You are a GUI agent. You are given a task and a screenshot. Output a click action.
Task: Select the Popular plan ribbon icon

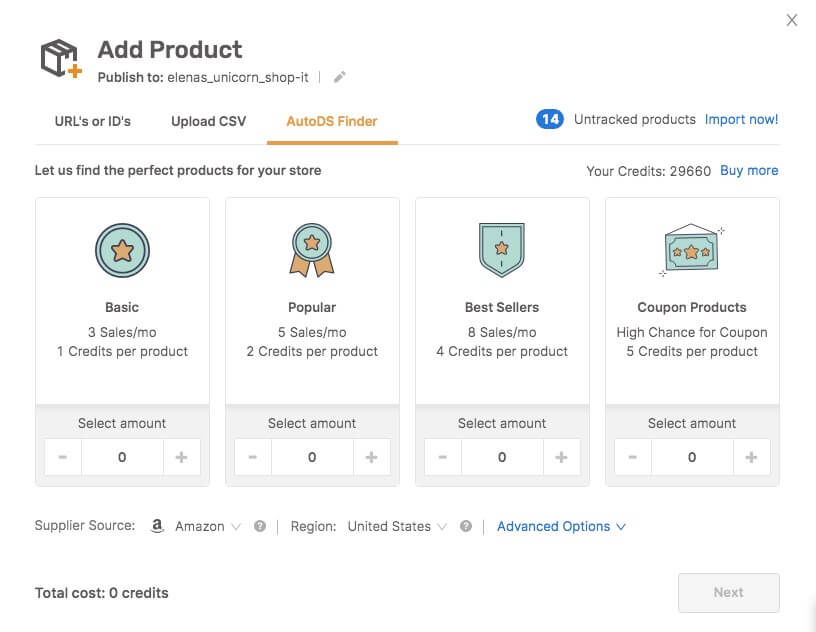(x=311, y=248)
